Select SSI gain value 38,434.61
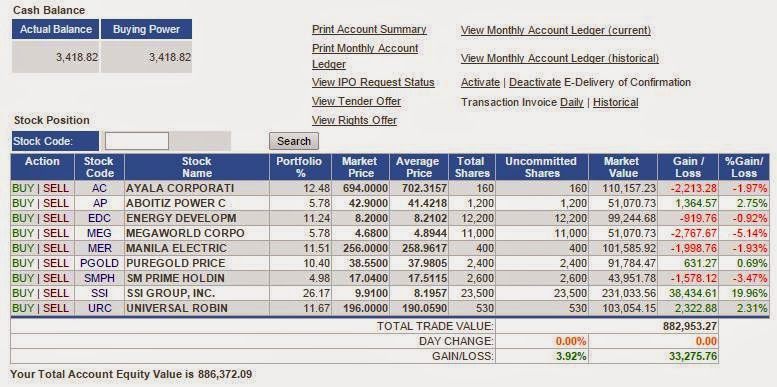This screenshot has width=777, height=387. pyautogui.click(x=692, y=293)
